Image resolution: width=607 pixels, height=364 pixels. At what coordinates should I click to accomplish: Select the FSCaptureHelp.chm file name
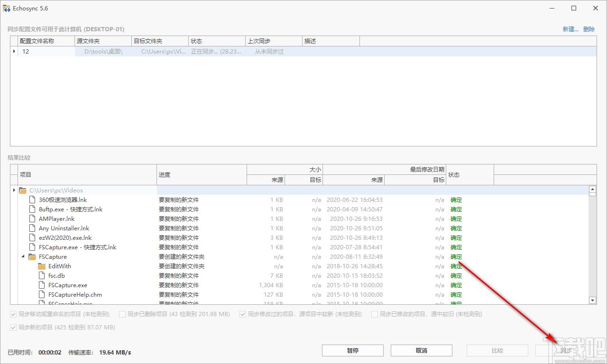click(x=75, y=295)
